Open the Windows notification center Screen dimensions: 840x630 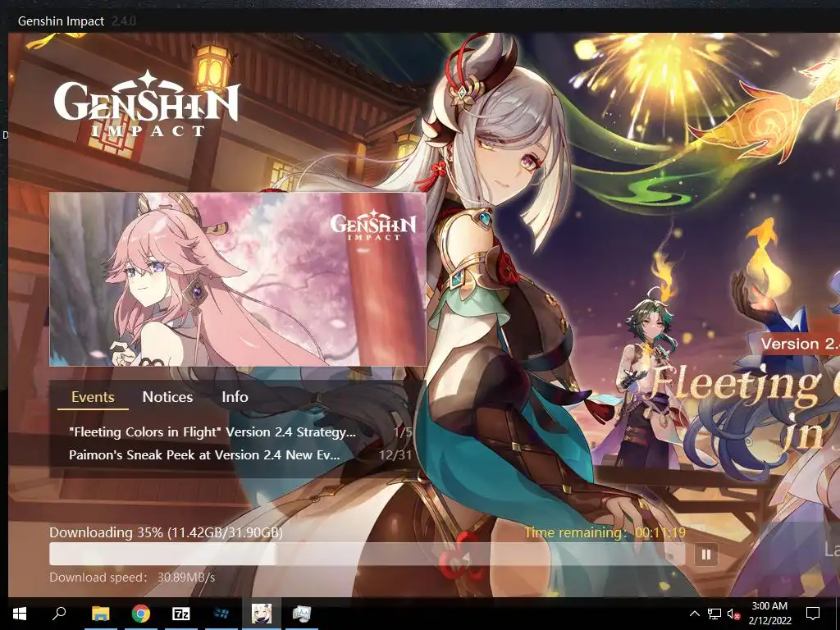[813, 614]
